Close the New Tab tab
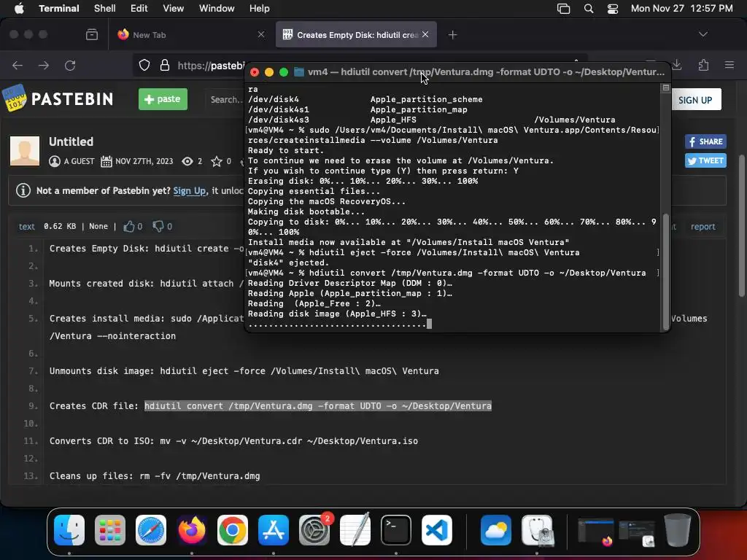The height and width of the screenshot is (560, 747). (x=261, y=34)
